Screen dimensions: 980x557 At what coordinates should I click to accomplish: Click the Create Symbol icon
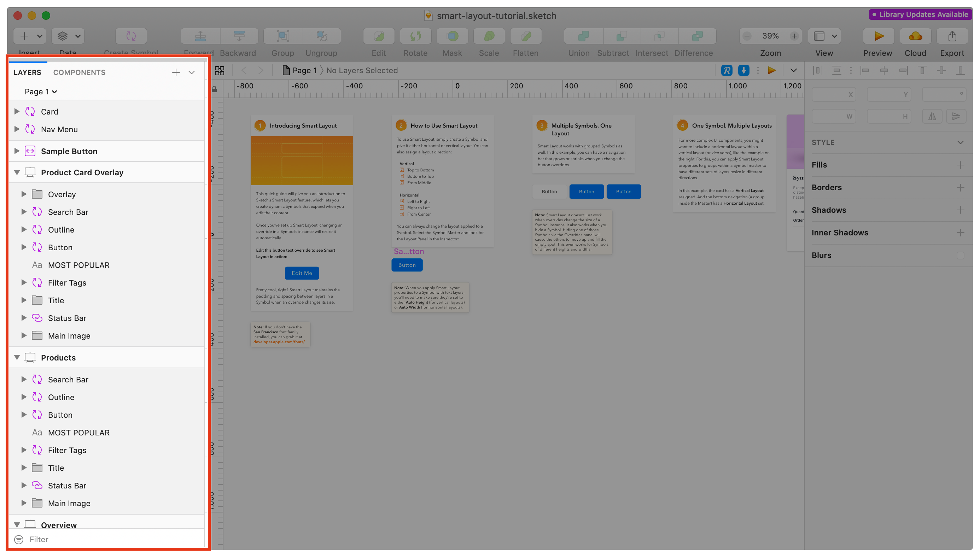131,36
